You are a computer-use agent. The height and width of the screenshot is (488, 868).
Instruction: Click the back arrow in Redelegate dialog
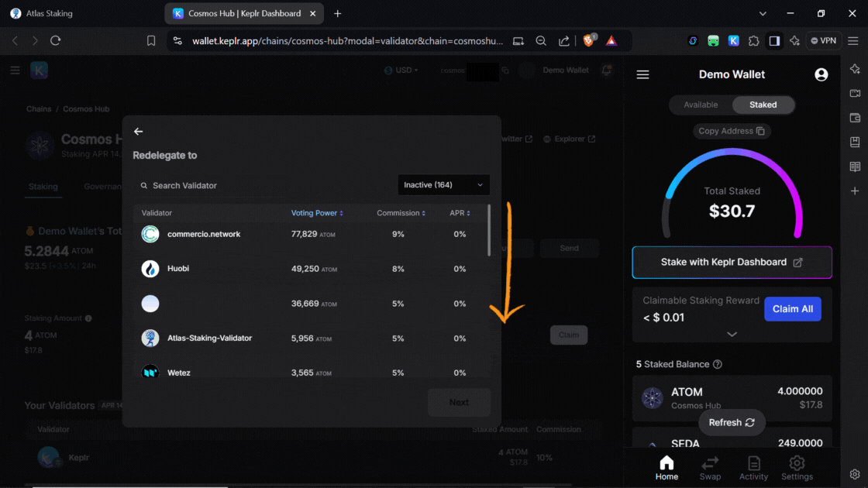point(139,132)
